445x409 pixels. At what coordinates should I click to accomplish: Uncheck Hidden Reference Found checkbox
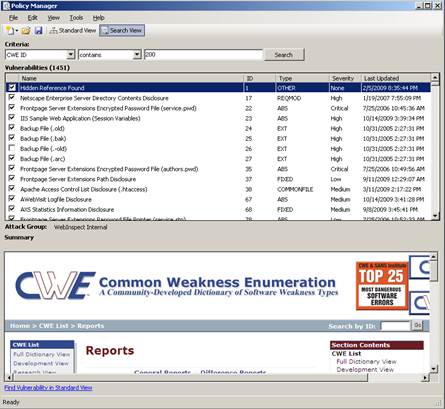click(x=12, y=88)
